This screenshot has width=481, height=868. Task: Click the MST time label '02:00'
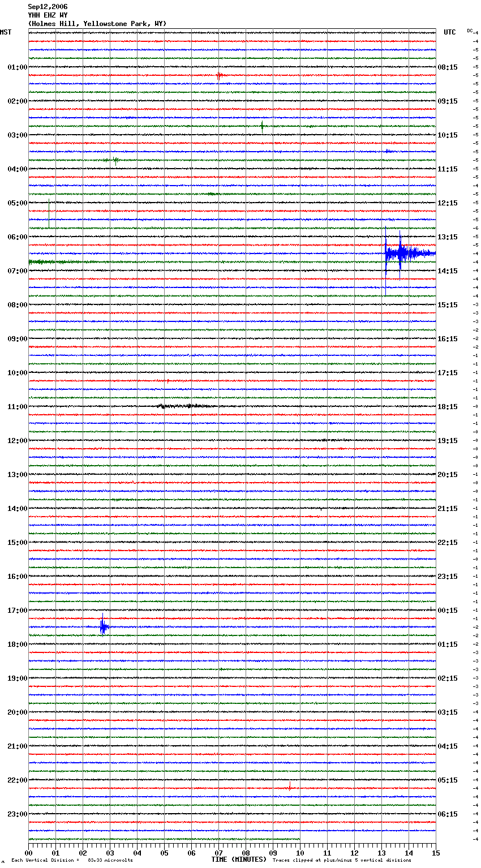click(18, 101)
